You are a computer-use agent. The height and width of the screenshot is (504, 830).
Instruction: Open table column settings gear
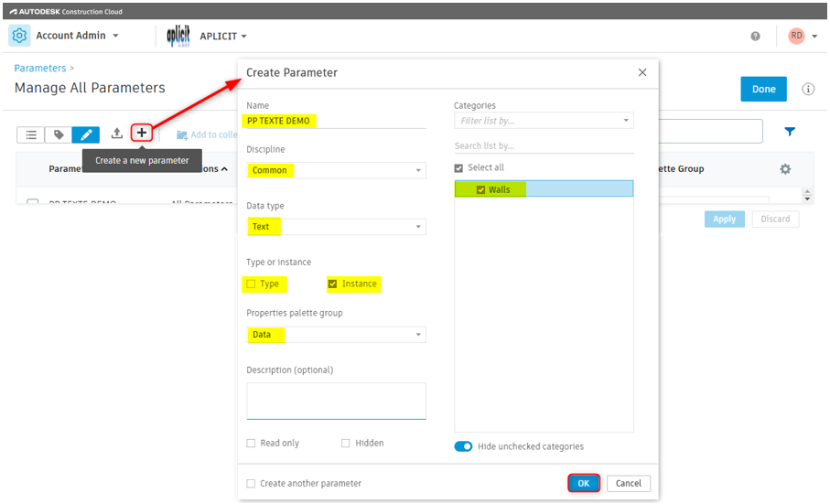[x=785, y=169]
